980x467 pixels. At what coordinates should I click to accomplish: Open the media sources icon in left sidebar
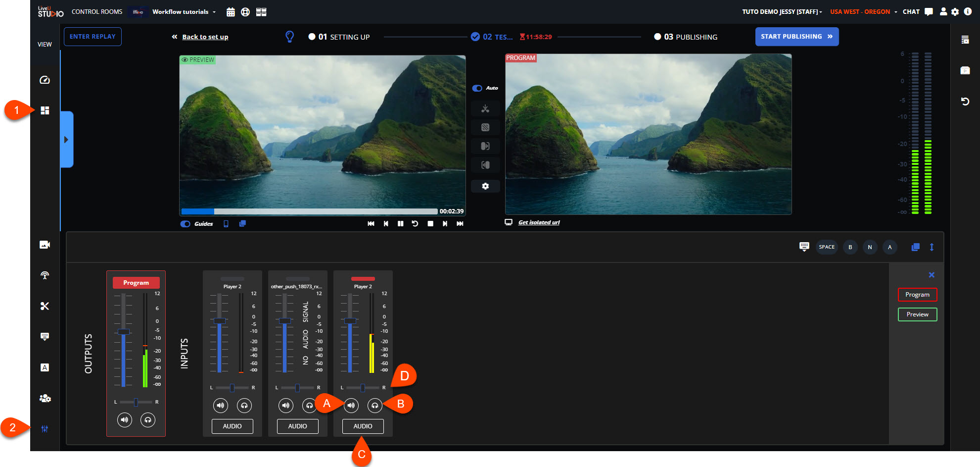click(x=45, y=245)
